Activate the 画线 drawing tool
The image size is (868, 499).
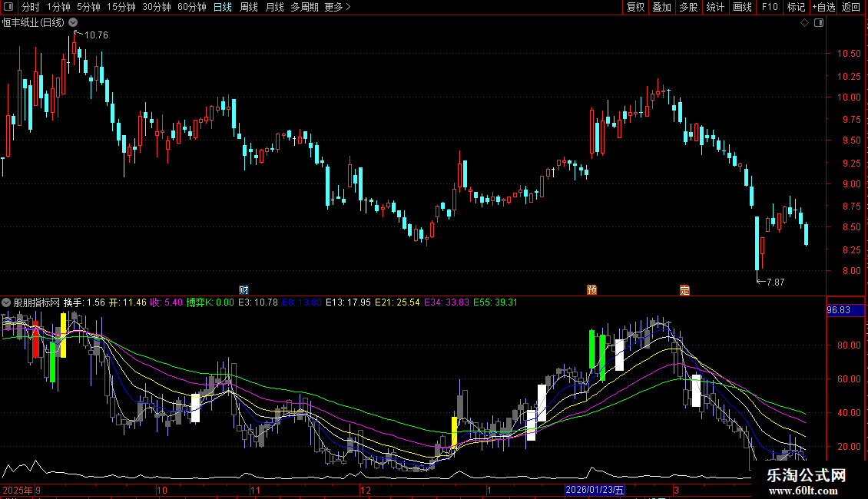[742, 7]
